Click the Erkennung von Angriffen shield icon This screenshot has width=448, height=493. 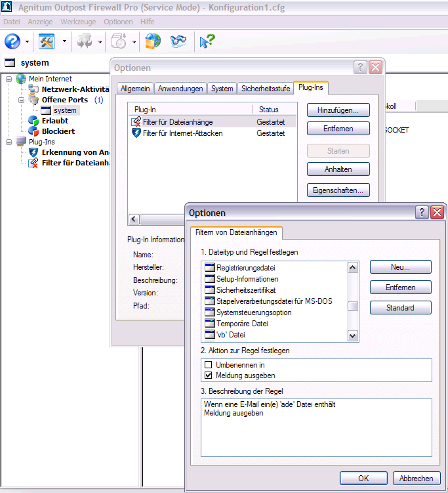click(33, 152)
